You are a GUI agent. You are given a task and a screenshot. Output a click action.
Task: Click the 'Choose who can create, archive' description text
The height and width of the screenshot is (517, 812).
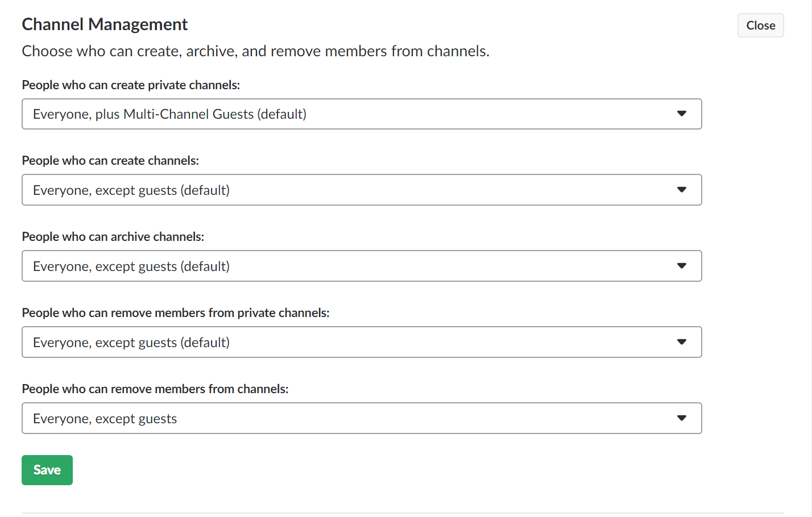tap(255, 51)
